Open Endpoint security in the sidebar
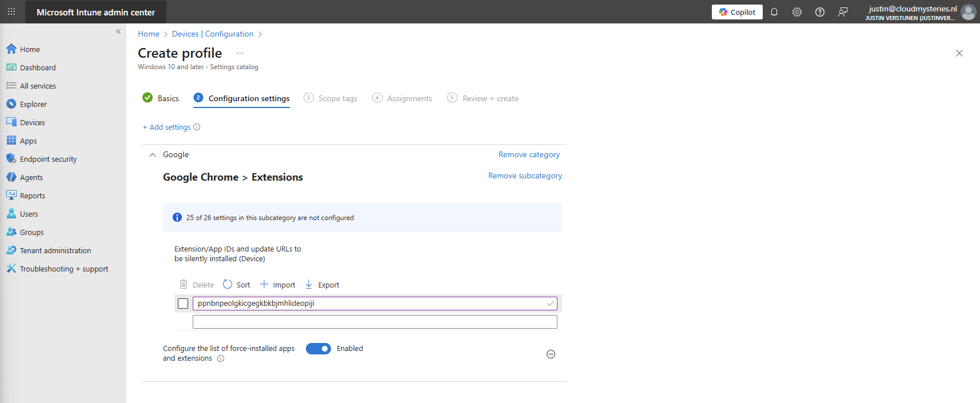Image resolution: width=980 pixels, height=403 pixels. (x=48, y=159)
